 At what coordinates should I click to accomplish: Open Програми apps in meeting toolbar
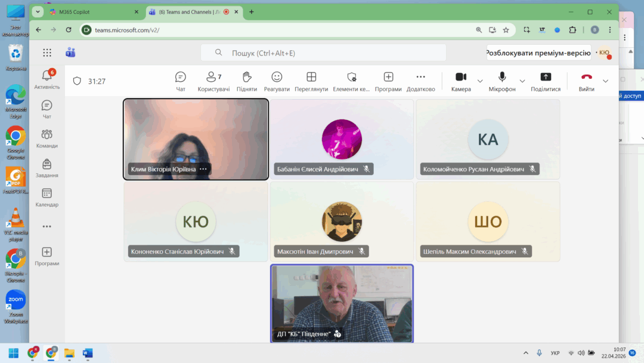[388, 81]
